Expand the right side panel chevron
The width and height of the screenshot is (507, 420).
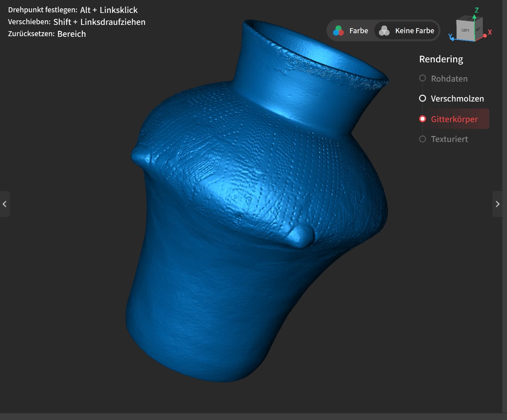point(497,204)
